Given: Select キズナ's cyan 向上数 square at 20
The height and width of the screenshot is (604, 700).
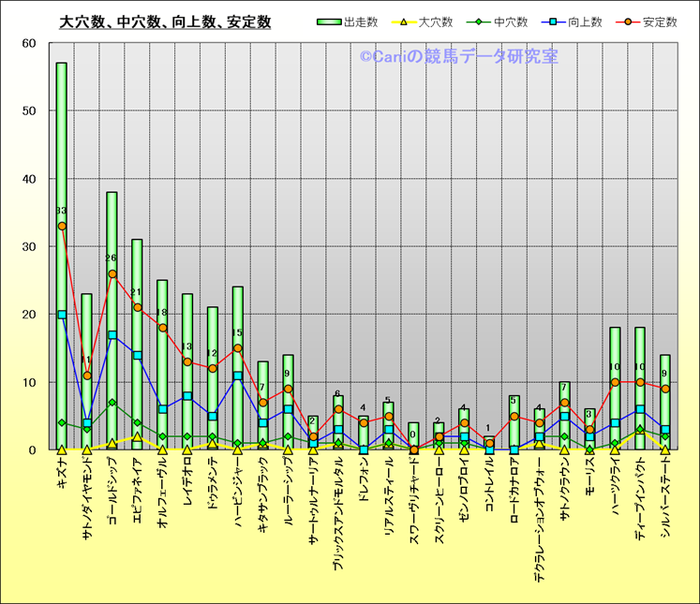Looking at the screenshot, I should (x=62, y=315).
